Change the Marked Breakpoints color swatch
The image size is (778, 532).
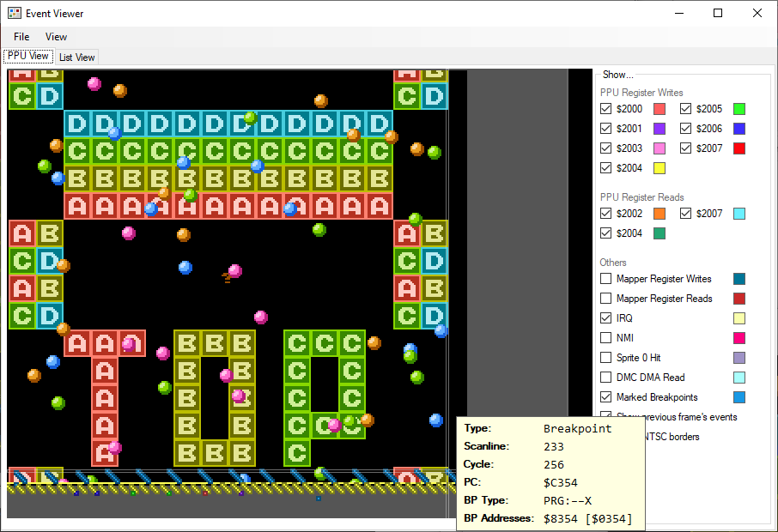[739, 397]
